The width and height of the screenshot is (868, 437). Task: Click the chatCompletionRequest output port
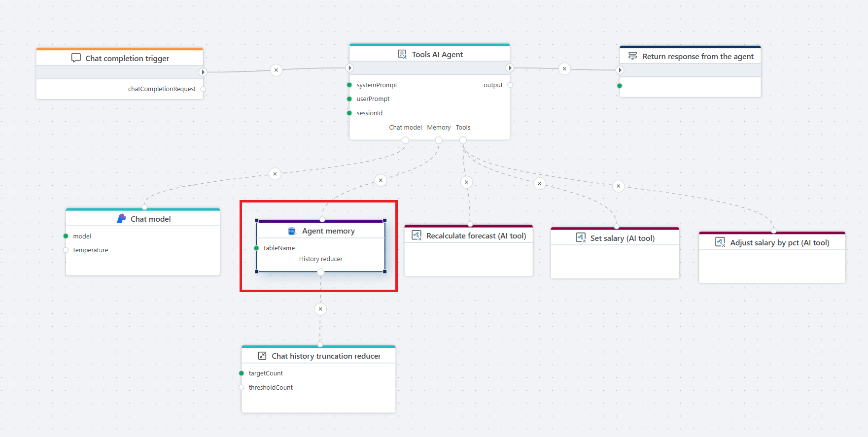(x=203, y=89)
